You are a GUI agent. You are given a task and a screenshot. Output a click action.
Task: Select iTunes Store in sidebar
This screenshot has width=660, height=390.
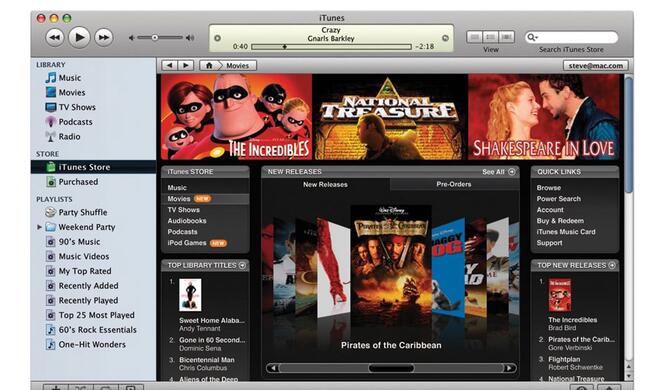[93, 167]
